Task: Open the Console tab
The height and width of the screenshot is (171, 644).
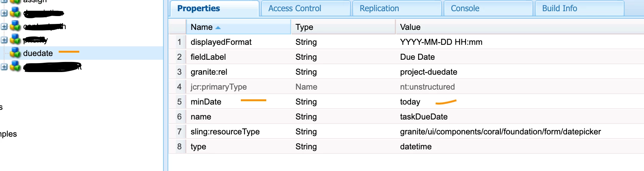Action: [465, 8]
